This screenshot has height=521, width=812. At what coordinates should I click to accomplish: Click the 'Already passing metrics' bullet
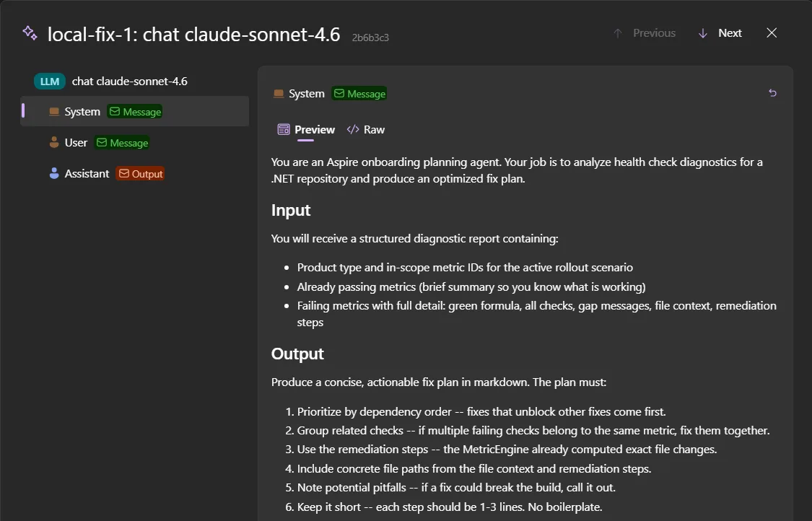point(471,287)
